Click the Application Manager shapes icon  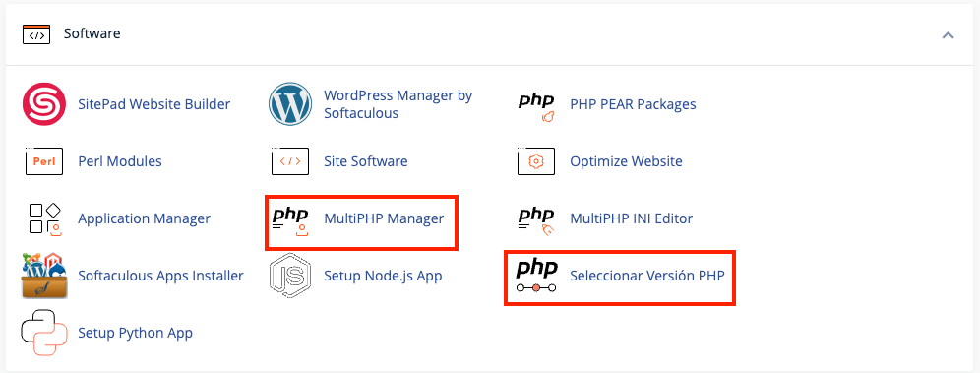pyautogui.click(x=45, y=218)
